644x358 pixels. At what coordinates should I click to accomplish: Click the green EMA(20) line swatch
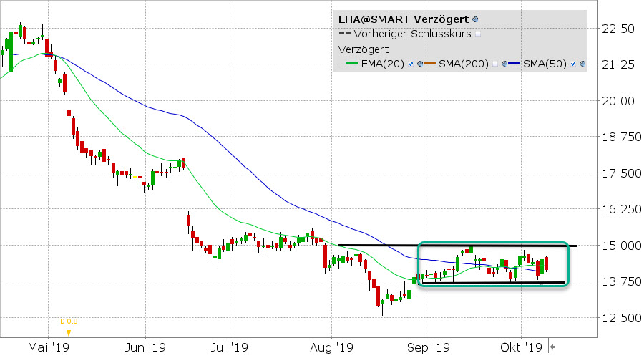352,63
